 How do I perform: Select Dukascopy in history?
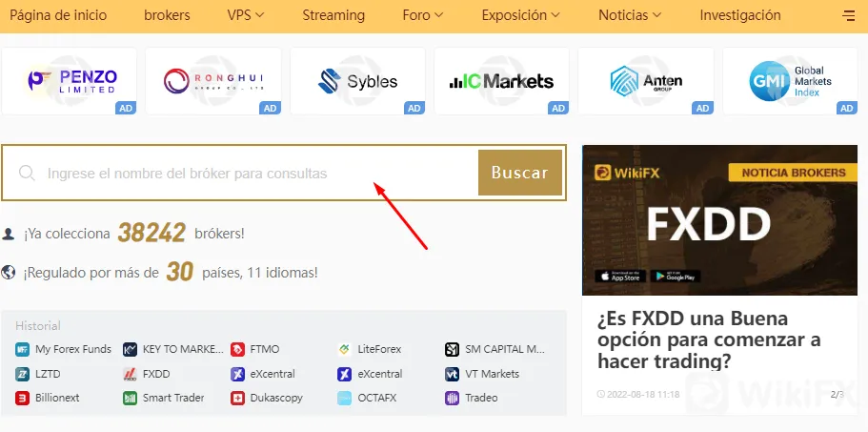pos(276,398)
